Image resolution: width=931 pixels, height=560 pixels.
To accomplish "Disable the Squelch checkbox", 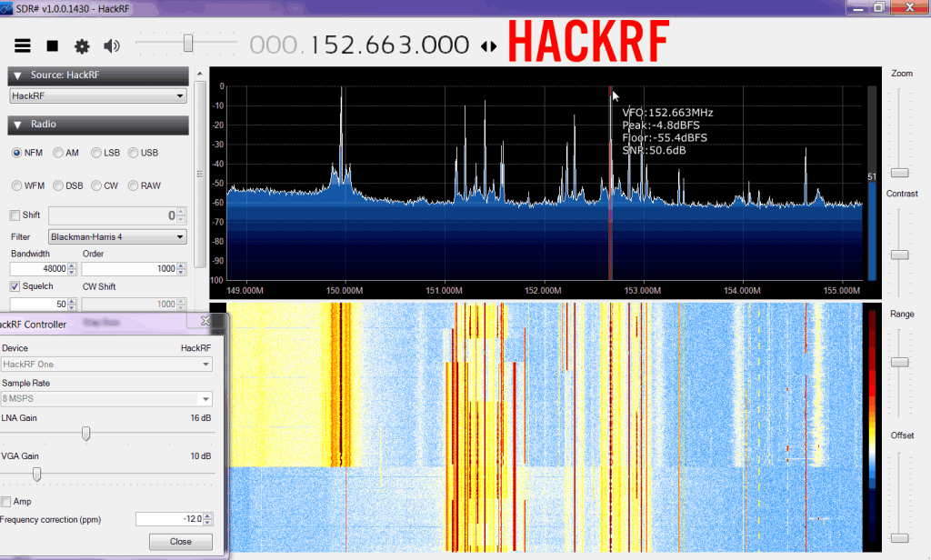I will tap(15, 285).
